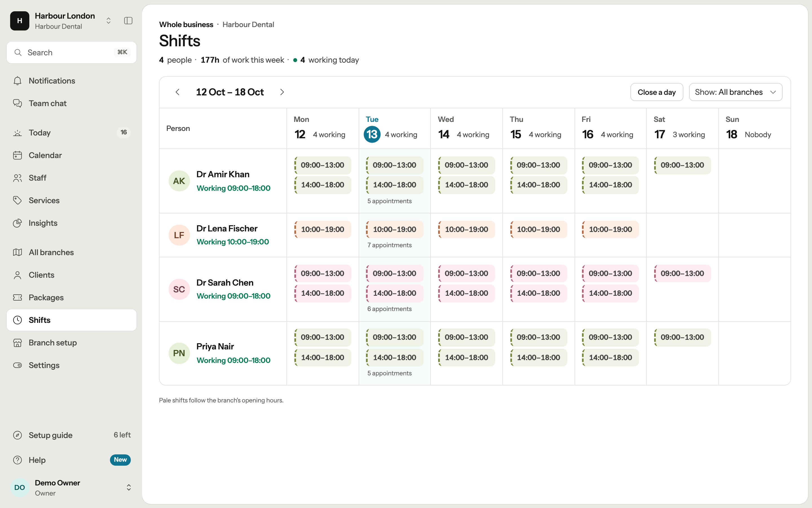This screenshot has height=508, width=812.
Task: Open Dr Lena Fischer's Wednesday 10:00–19:00 shift
Action: [x=466, y=229]
